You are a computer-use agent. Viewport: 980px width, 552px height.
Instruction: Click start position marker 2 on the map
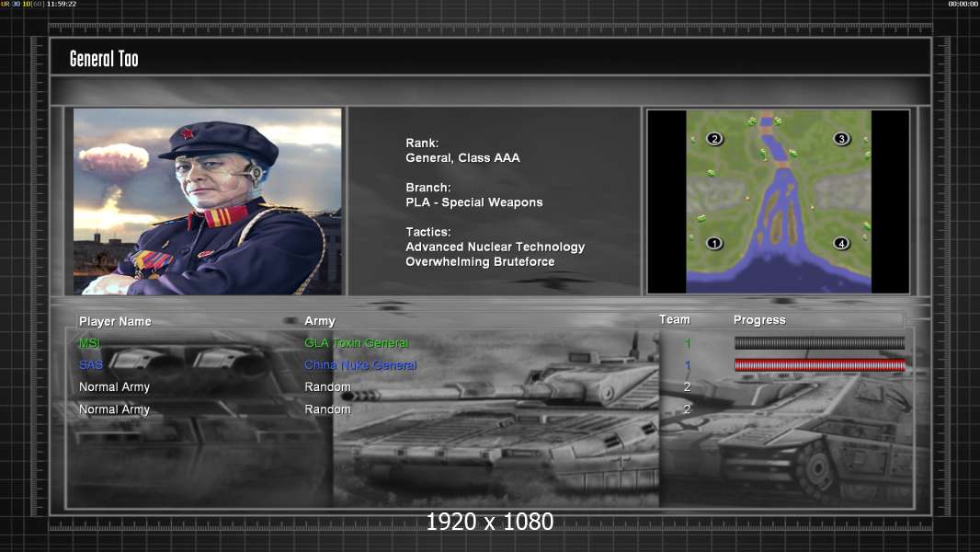coord(714,139)
